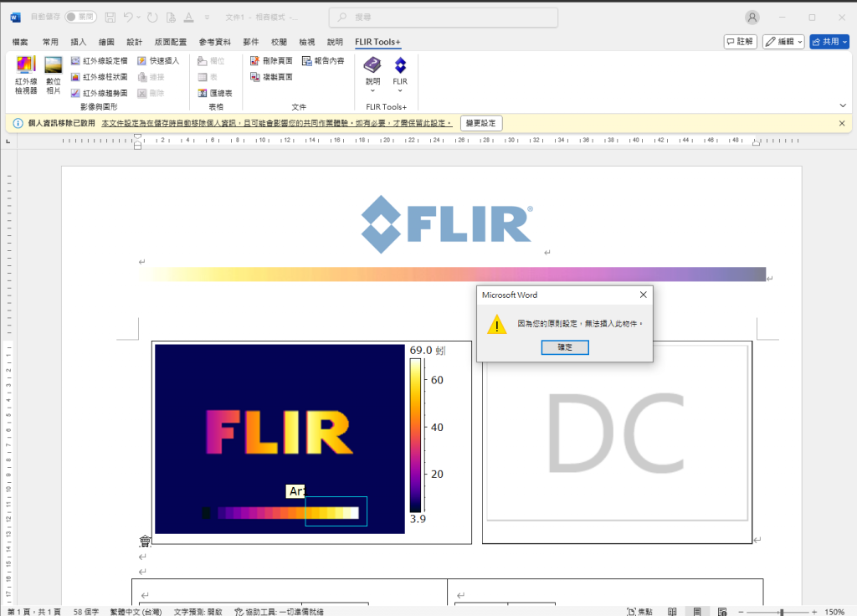Click 複製頁面 duplicate page
Image resolution: width=857 pixels, height=616 pixels.
271,77
